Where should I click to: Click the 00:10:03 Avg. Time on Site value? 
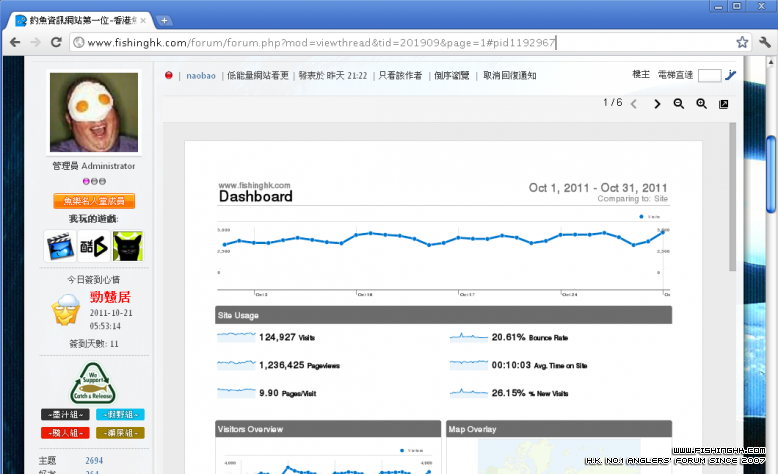[x=539, y=365]
